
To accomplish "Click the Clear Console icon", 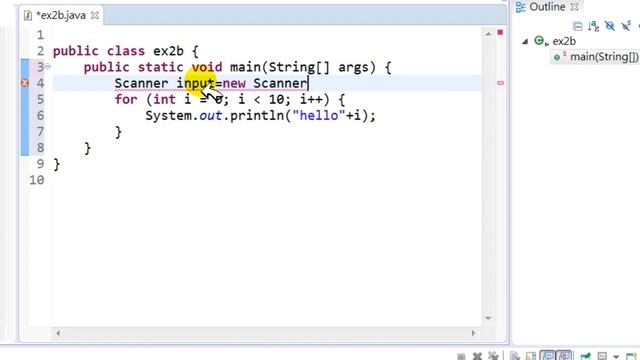I will click(515, 356).
